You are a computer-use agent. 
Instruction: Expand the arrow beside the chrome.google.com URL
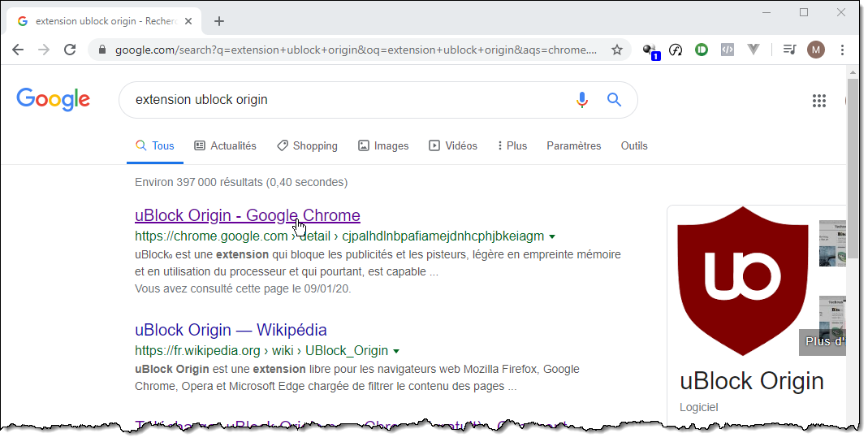pyautogui.click(x=552, y=236)
